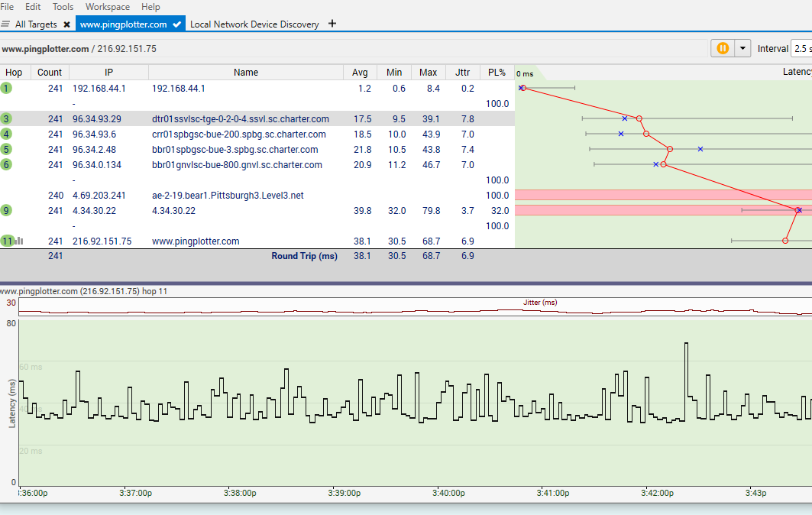Add a new tab with plus icon
The width and height of the screenshot is (812, 515).
coord(332,24)
